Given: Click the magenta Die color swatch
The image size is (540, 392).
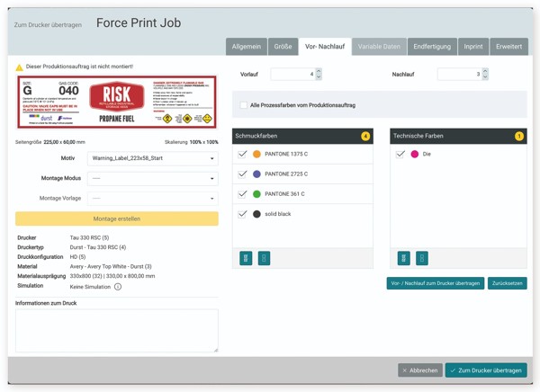Looking at the screenshot, I should [x=415, y=155].
